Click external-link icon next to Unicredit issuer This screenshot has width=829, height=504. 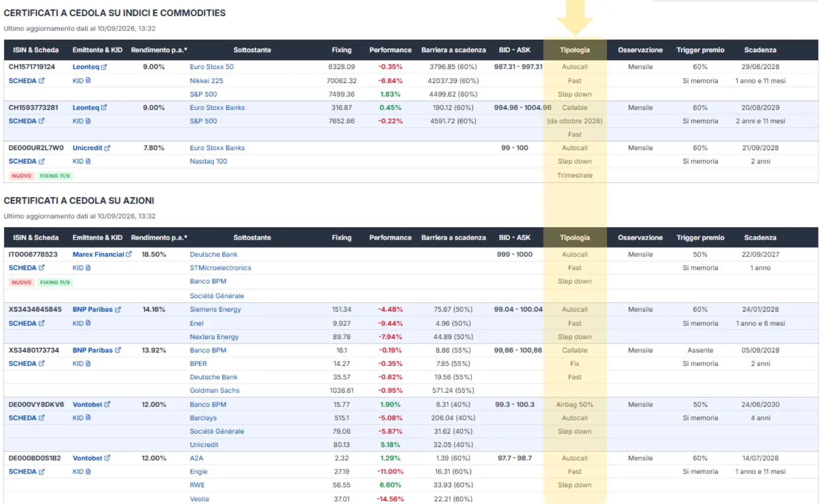point(107,148)
